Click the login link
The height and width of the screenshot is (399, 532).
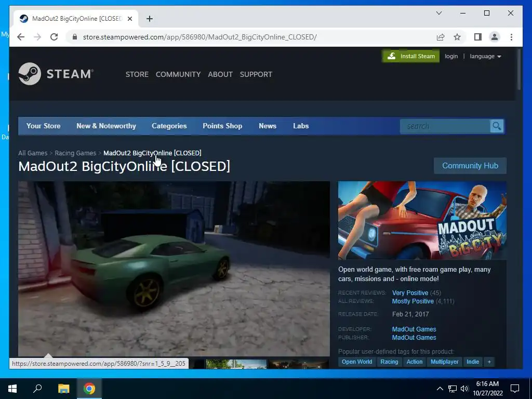point(451,56)
